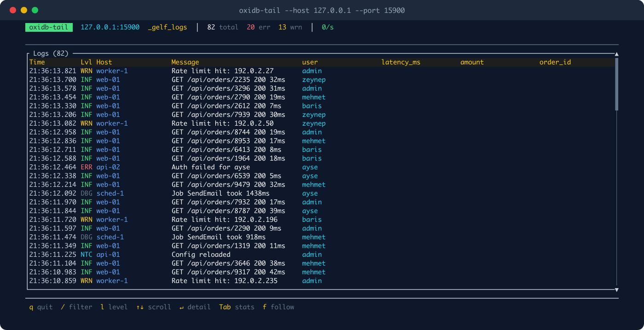Viewport: 644px width, 330px height.
Task: Click host sched-1 in the 21:36:12.092 row
Action: click(x=110, y=193)
